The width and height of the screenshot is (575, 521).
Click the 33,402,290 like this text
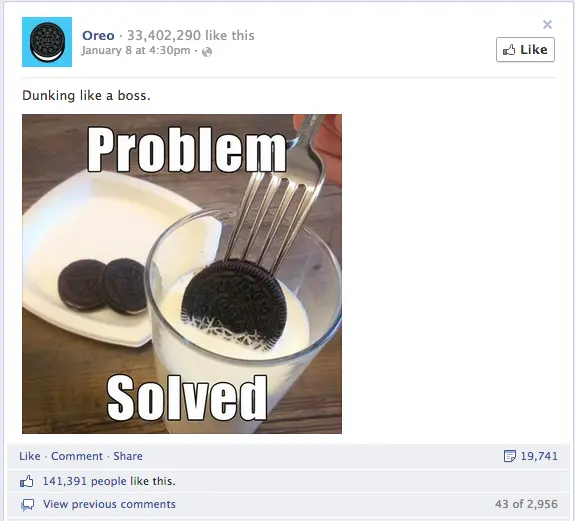point(191,36)
